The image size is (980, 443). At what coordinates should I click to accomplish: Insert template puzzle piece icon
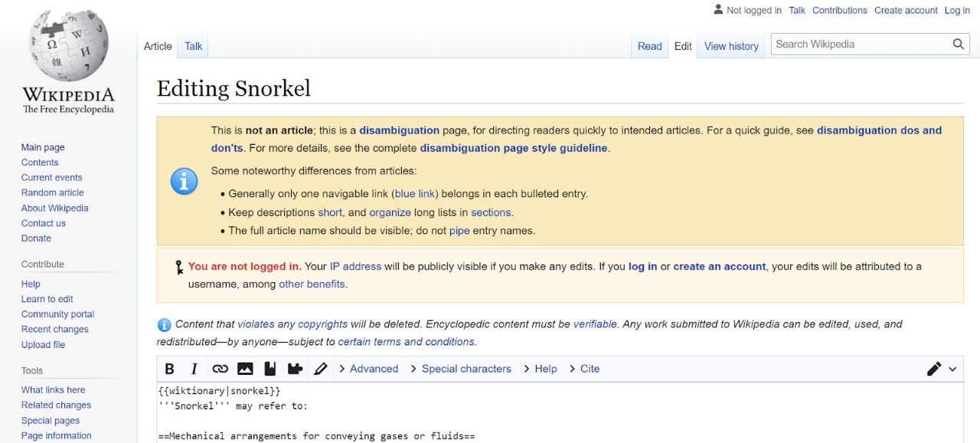[x=295, y=369]
